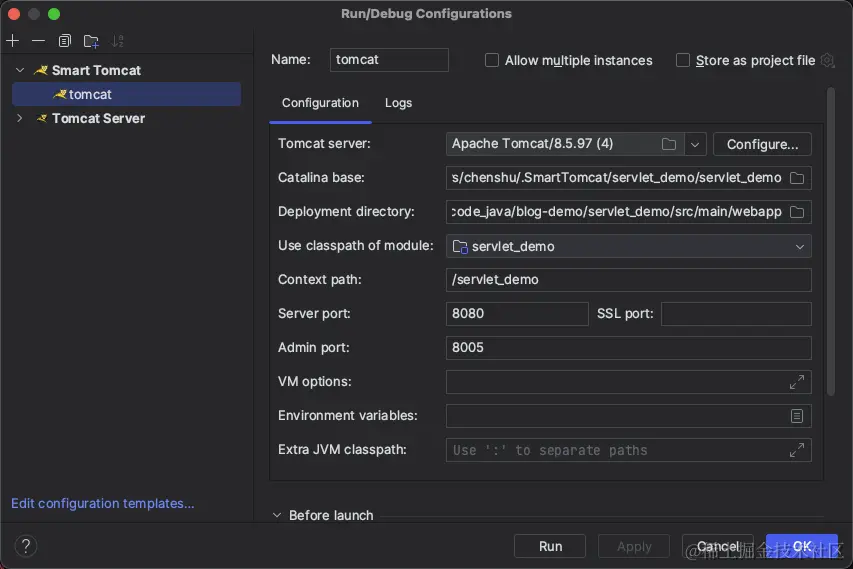Screen dimensions: 853x569
Task: Switch to the Logs tab
Action: point(398,103)
